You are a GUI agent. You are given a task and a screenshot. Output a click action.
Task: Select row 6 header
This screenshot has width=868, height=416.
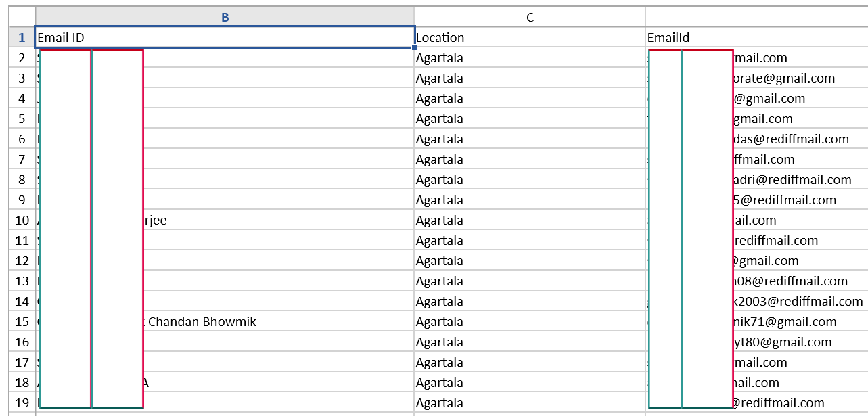point(22,139)
